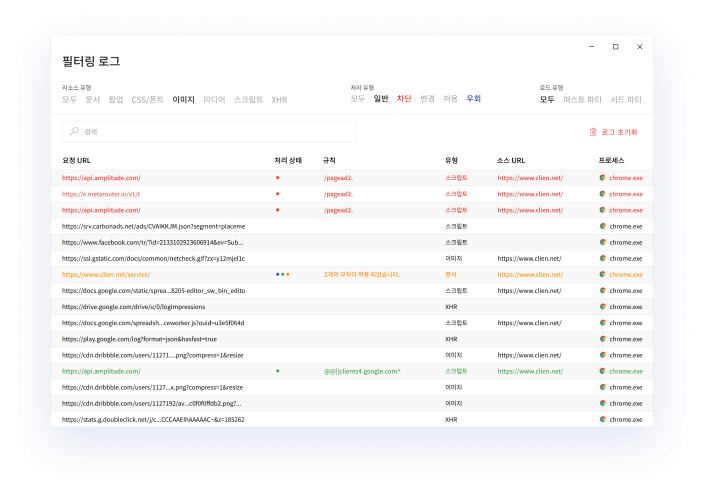Viewport: 704px width, 492px height.
Task: Click XHR type in the stats.g.doubleclick.net row
Action: click(451, 419)
